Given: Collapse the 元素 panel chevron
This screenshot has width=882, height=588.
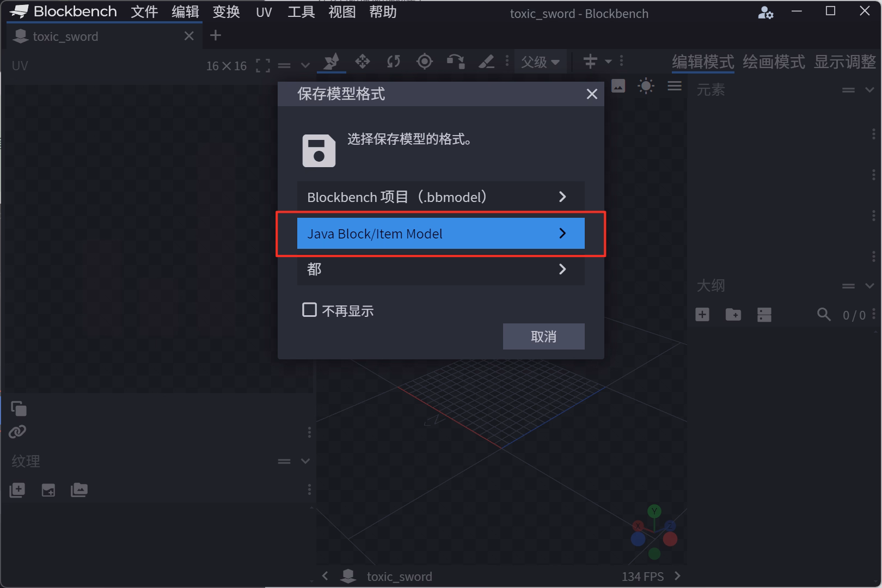Looking at the screenshot, I should point(869,90).
